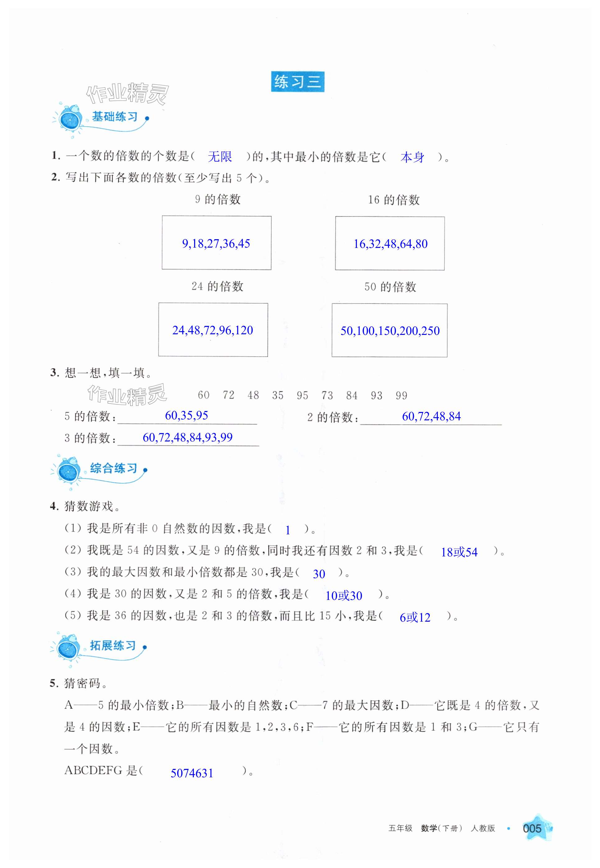
Task: Click the 综合练习 section heading
Action: click(113, 468)
